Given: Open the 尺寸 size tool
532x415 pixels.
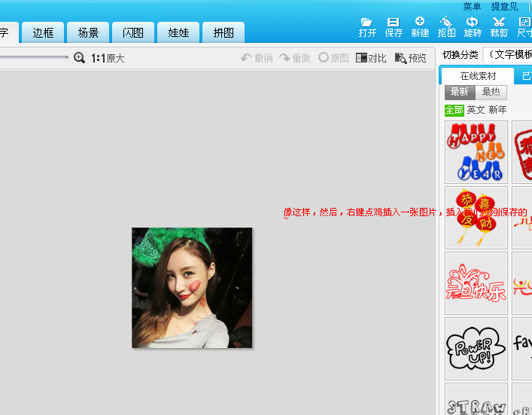Looking at the screenshot, I should (524, 27).
